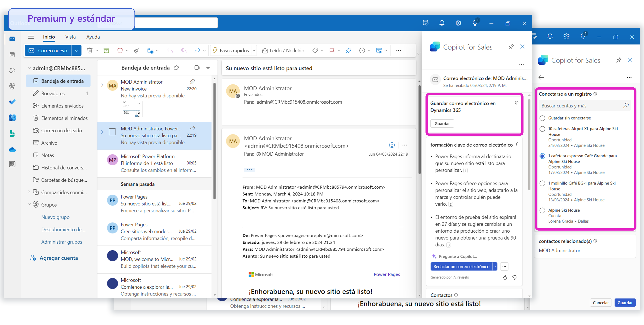
Task: Click the Archive icon in toolbar
Action: 106,51
